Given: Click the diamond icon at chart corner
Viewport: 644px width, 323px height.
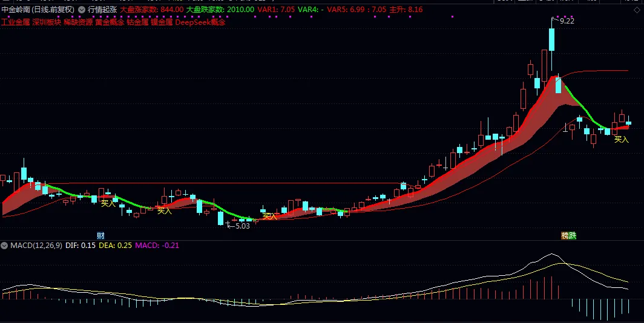Looking at the screenshot, I should click(637, 10).
